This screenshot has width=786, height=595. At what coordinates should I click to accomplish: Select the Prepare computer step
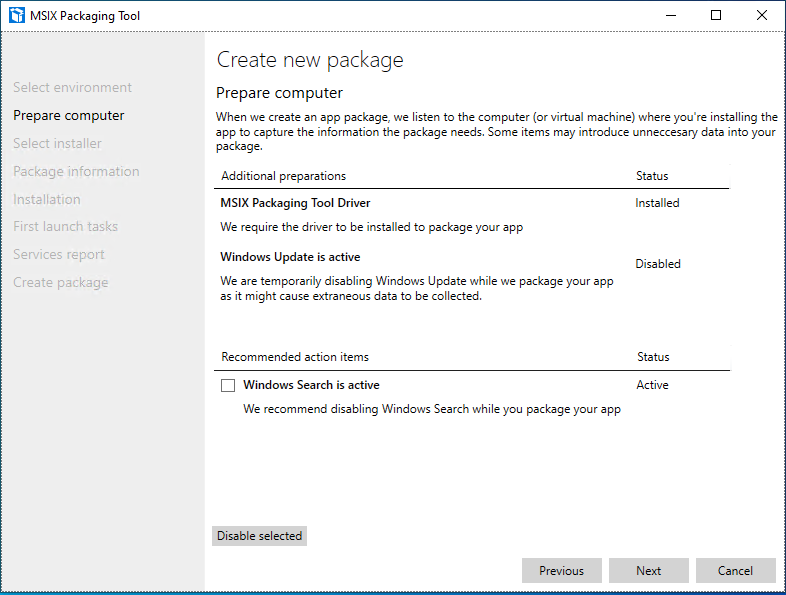click(69, 115)
